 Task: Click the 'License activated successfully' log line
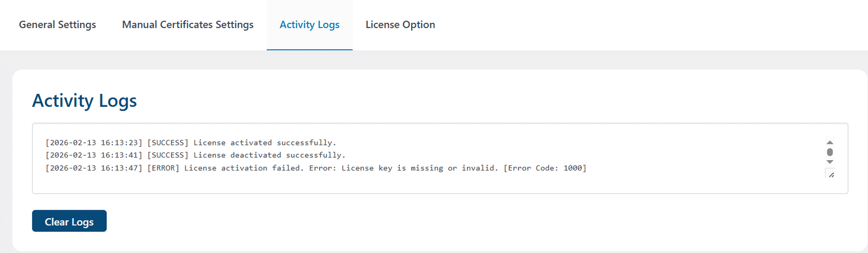tap(191, 143)
